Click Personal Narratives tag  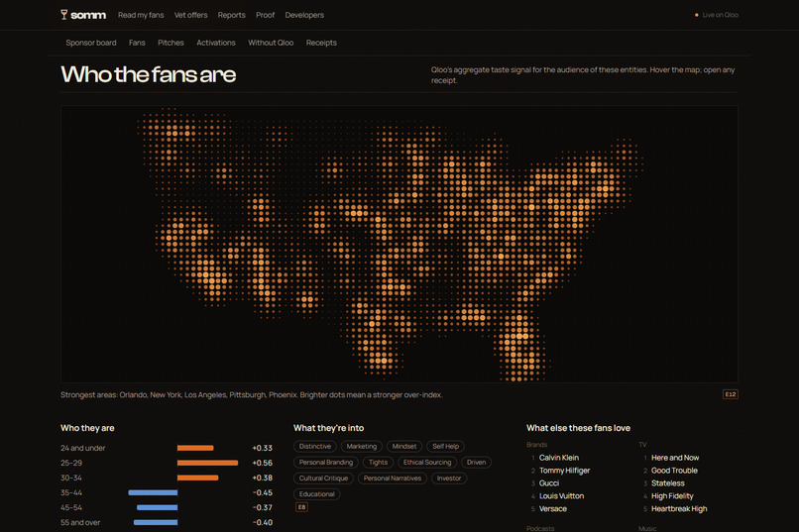click(x=393, y=479)
